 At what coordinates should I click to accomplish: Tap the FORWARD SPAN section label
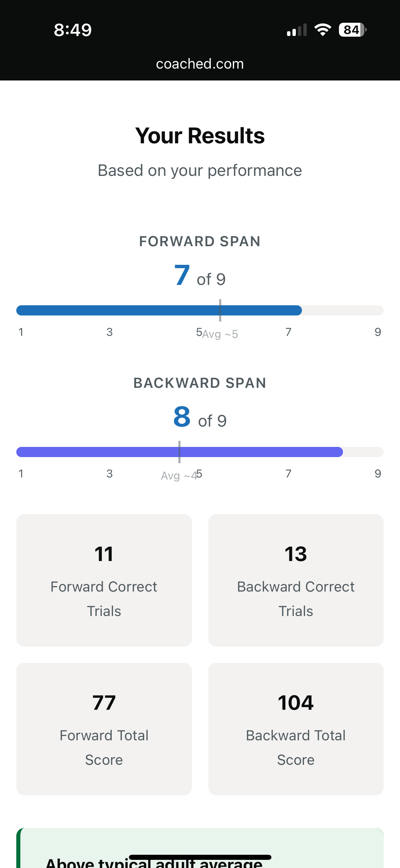tap(200, 241)
